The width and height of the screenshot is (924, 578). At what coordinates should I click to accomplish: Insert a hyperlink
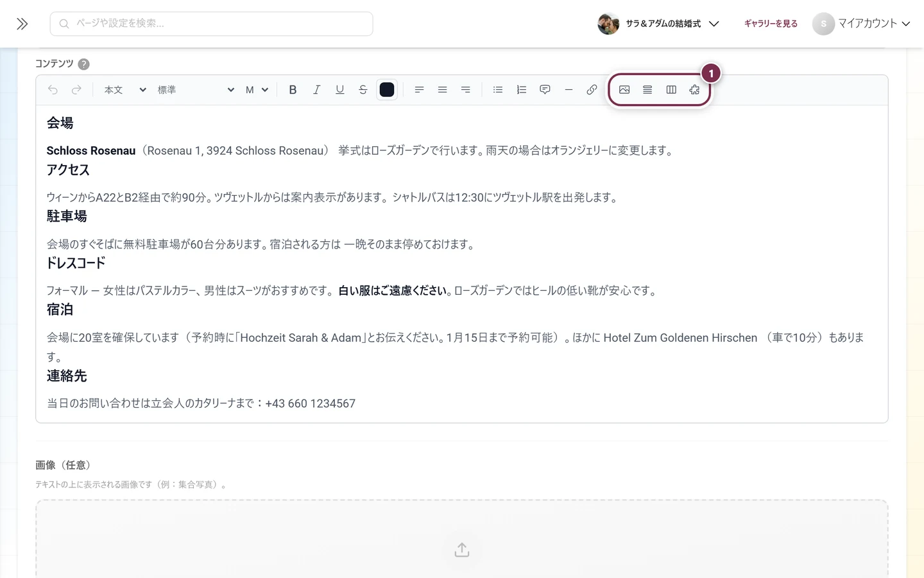point(592,90)
